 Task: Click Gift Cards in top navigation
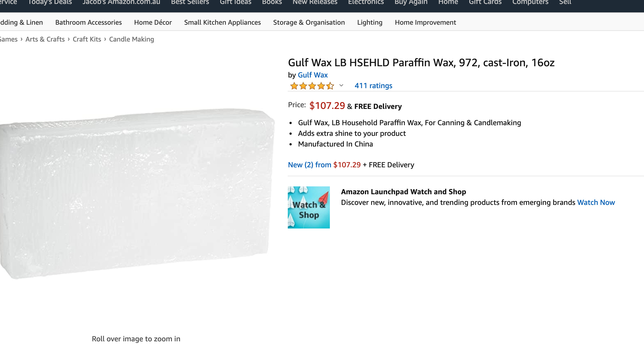485,2
